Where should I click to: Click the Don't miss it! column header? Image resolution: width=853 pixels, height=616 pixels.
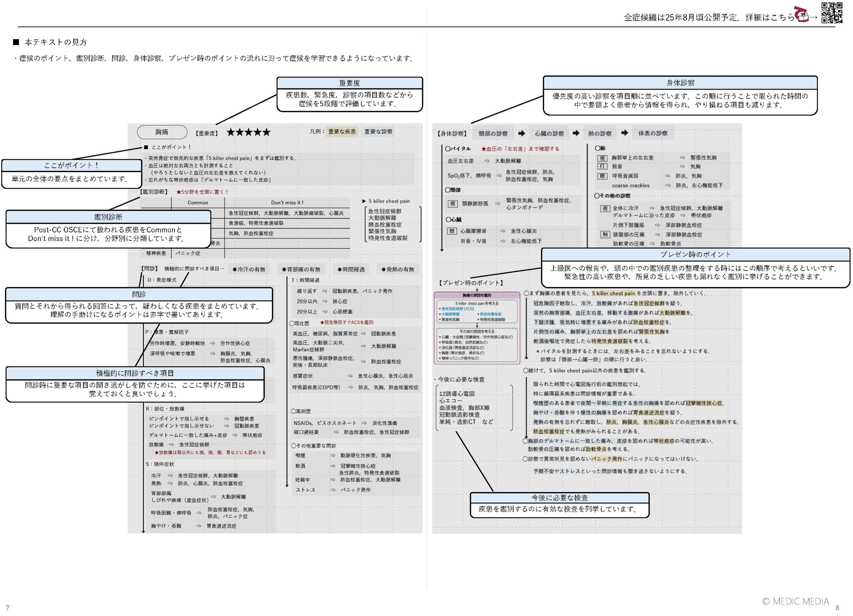[x=287, y=203]
